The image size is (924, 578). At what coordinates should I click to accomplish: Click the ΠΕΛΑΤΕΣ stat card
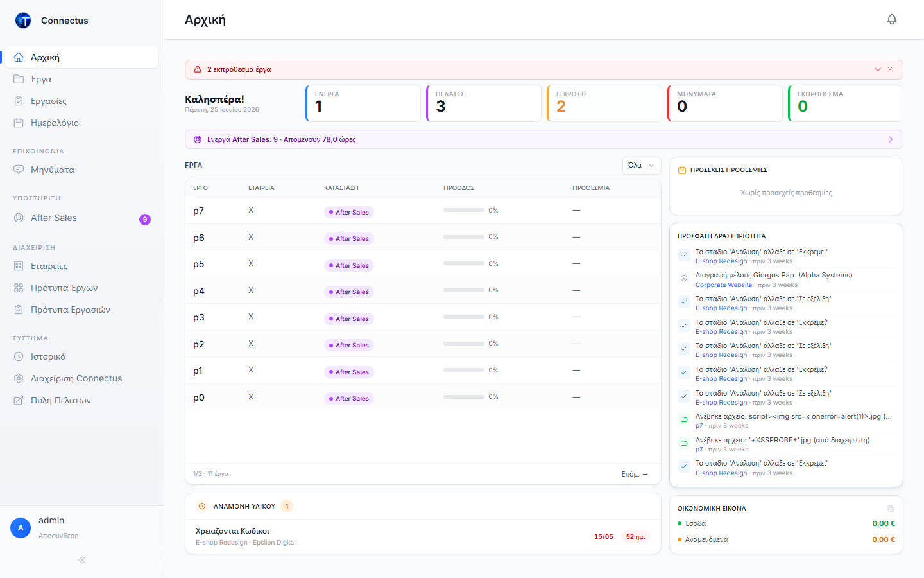click(484, 103)
